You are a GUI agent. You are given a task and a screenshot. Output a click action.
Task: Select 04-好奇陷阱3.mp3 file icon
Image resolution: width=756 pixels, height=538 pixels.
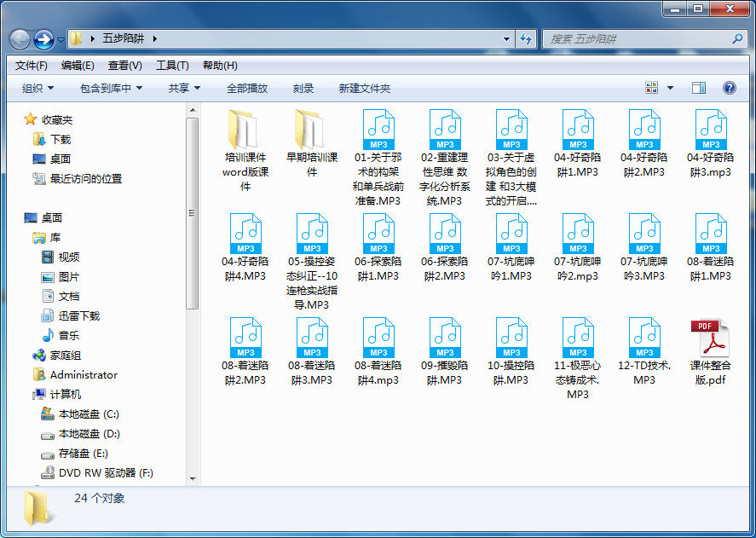pos(711,130)
